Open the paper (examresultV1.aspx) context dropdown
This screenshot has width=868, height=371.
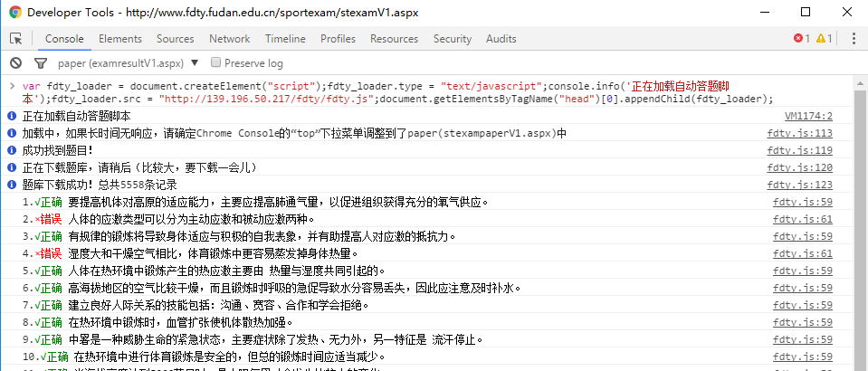click(128, 63)
